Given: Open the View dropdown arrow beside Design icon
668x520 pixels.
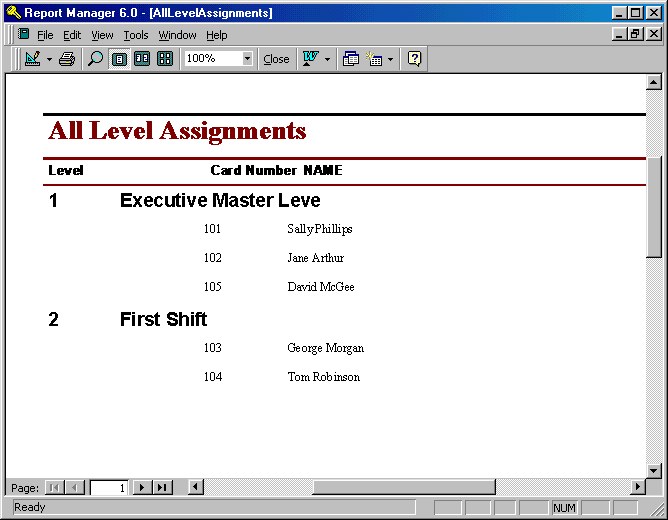Looking at the screenshot, I should pyautogui.click(x=49, y=59).
